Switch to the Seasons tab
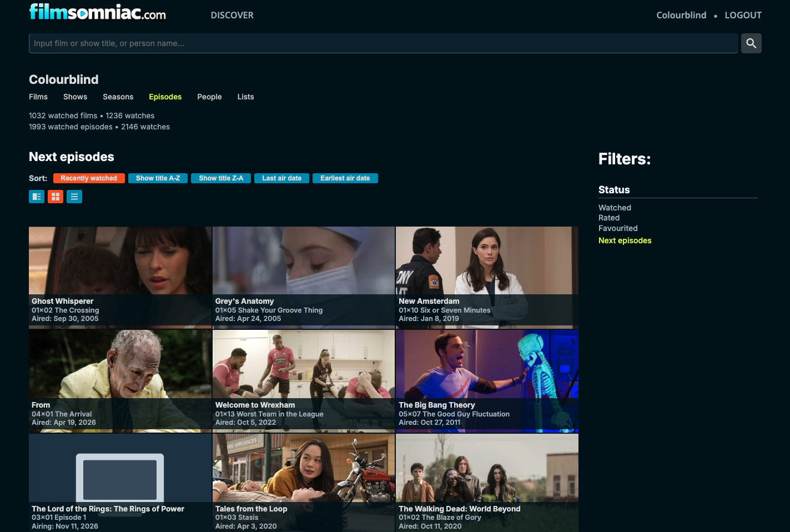Viewport: 790px width, 532px height. click(118, 97)
